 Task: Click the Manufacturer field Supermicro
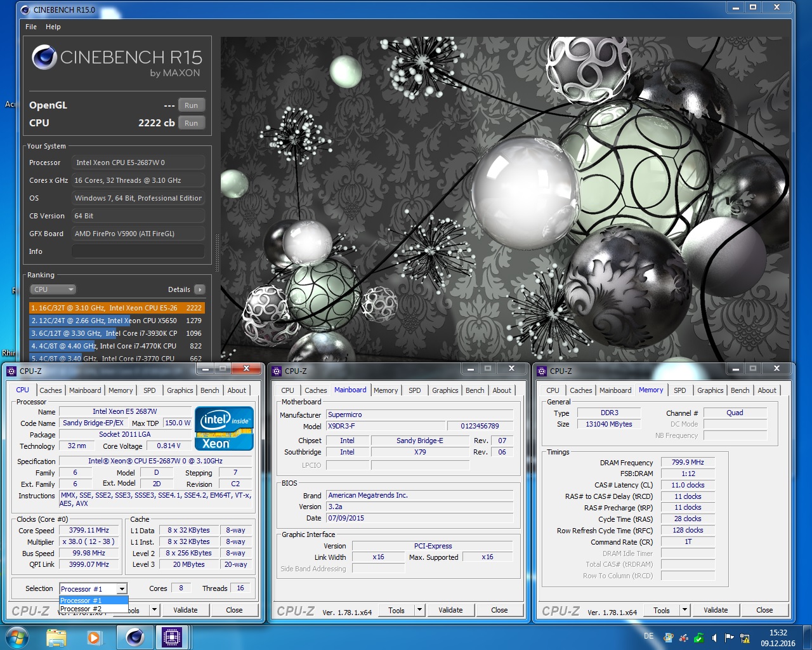click(x=420, y=415)
